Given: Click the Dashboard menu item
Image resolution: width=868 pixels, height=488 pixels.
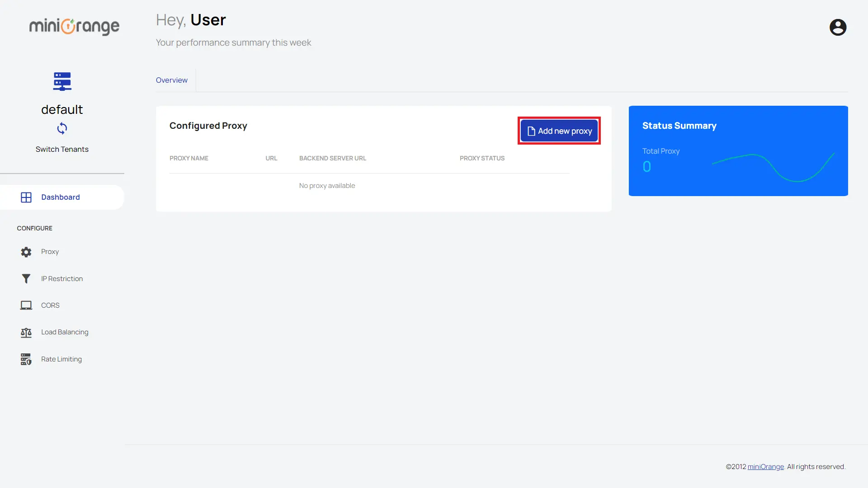Looking at the screenshot, I should [60, 197].
